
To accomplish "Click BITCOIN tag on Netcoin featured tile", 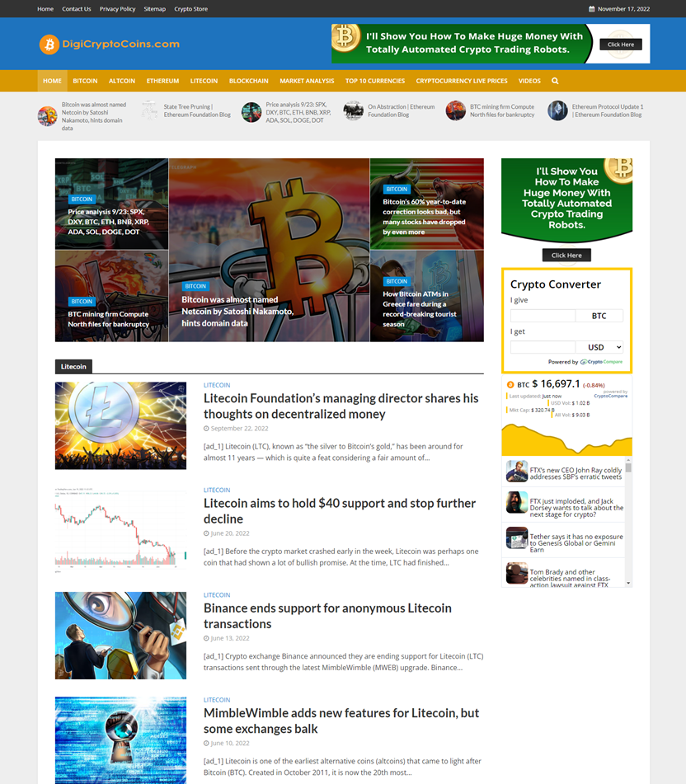I will [195, 287].
